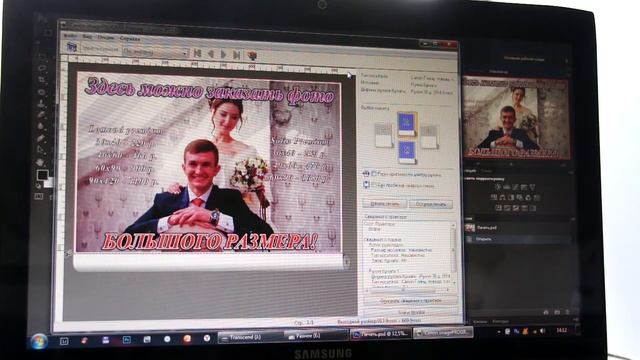Click the horizontal scrollbar of the printer info box
The width and height of the screenshot is (640, 360).
click(x=407, y=291)
